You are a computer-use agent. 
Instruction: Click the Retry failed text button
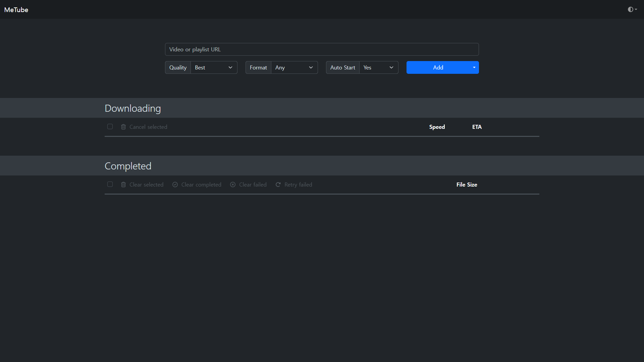click(298, 185)
